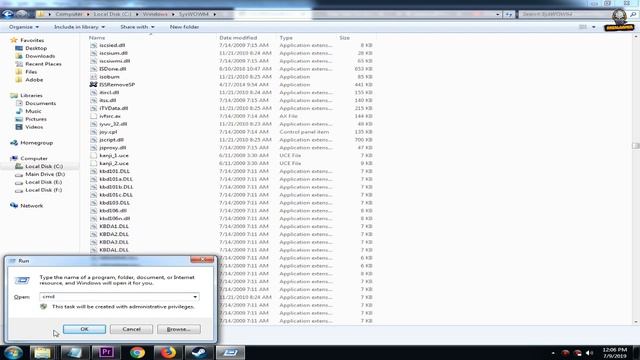Image resolution: width=640 pixels, height=360 pixels.
Task: Select Main Drive (D:) in sidebar
Action: pyautogui.click(x=45, y=174)
